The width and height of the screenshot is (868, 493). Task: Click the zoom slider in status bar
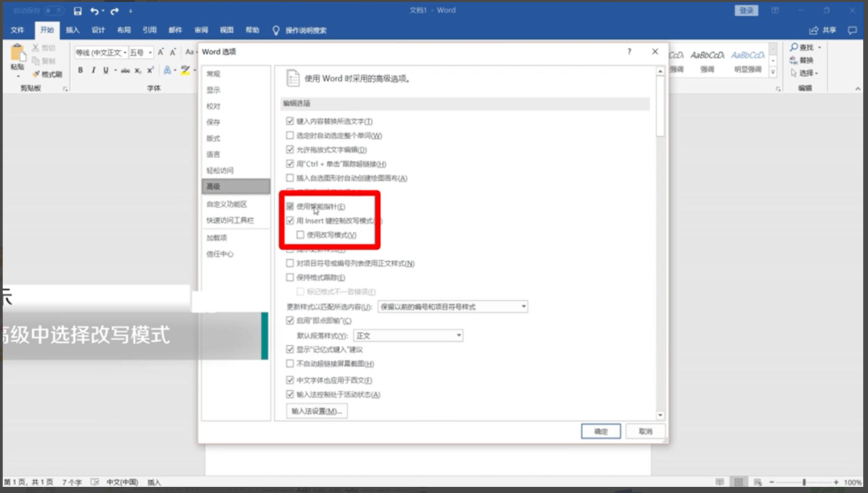[x=804, y=482]
